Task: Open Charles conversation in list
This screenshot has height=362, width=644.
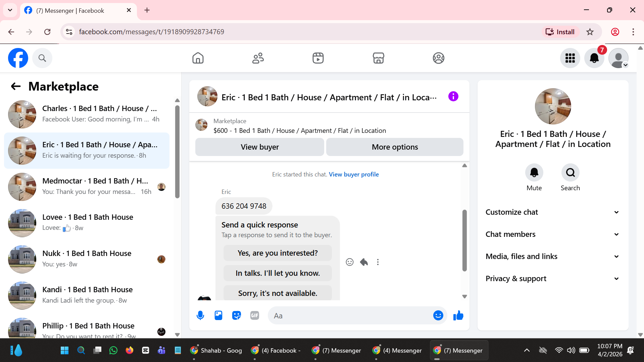Action: pos(87,114)
